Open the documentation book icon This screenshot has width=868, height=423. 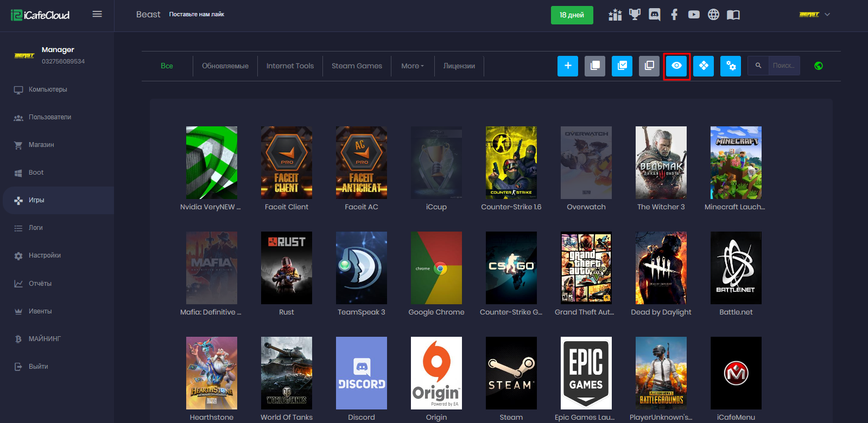pos(733,15)
